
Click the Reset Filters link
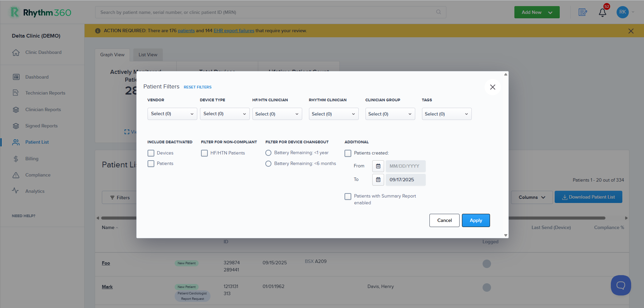pyautogui.click(x=198, y=87)
